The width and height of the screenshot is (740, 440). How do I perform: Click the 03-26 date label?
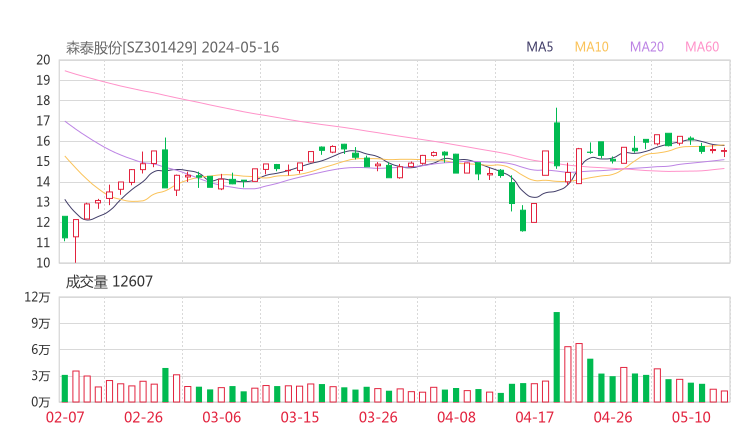point(378,417)
